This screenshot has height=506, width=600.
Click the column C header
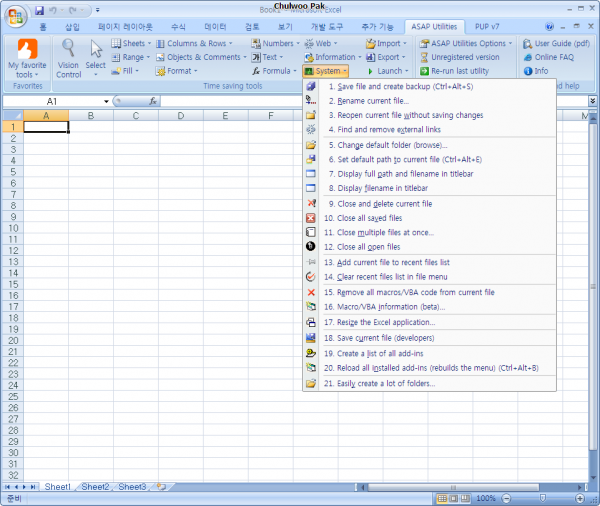tap(136, 116)
